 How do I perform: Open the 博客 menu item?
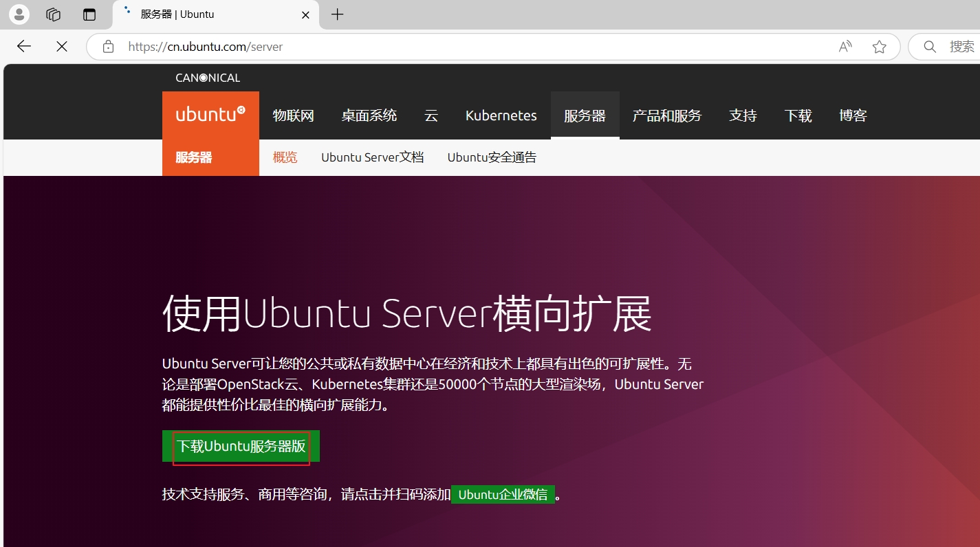tap(853, 115)
